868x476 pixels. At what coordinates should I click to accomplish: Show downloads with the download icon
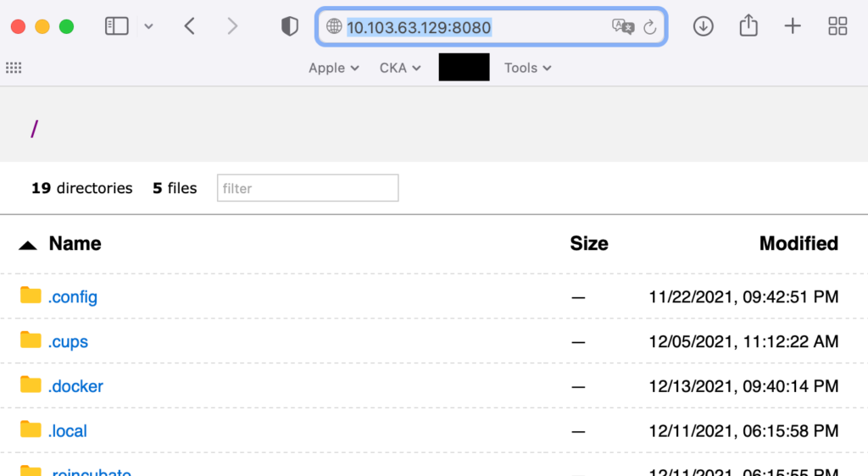point(703,26)
